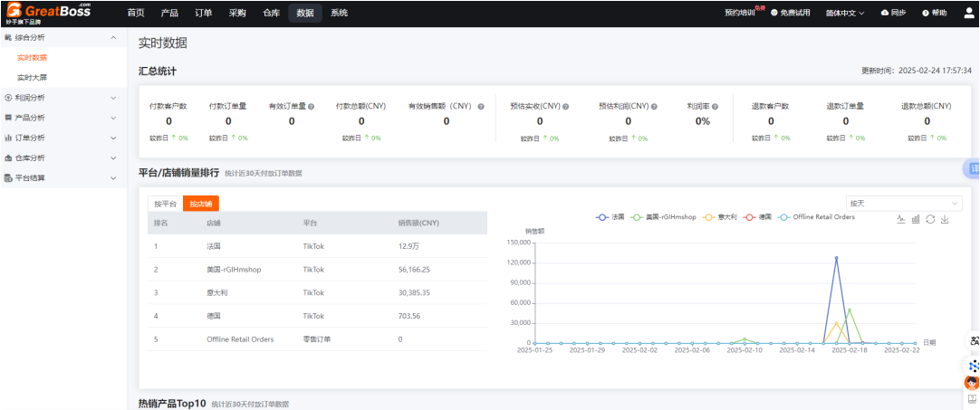This screenshot has width=980, height=410.
Task: Open the 按天 time granularity dropdown
Action: click(903, 204)
